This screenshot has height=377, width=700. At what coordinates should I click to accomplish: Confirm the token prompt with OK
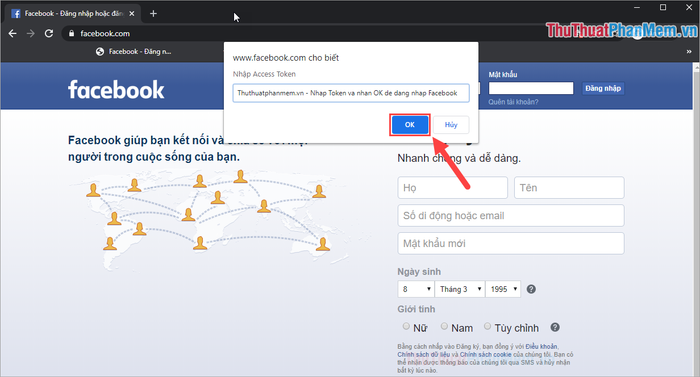410,125
